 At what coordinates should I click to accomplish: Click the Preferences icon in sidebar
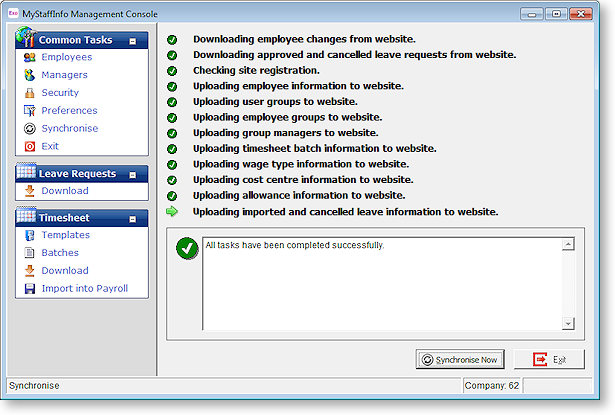pos(30,111)
